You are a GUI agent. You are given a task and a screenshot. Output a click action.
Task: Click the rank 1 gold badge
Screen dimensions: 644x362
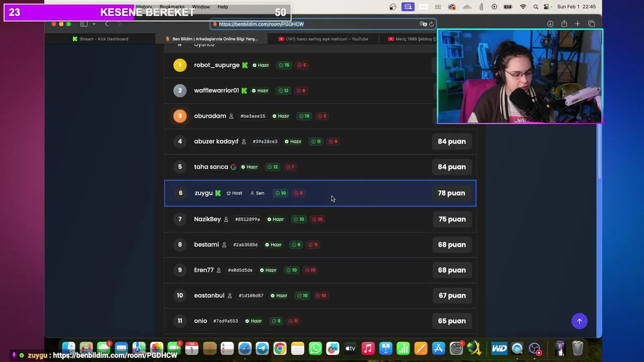point(180,65)
